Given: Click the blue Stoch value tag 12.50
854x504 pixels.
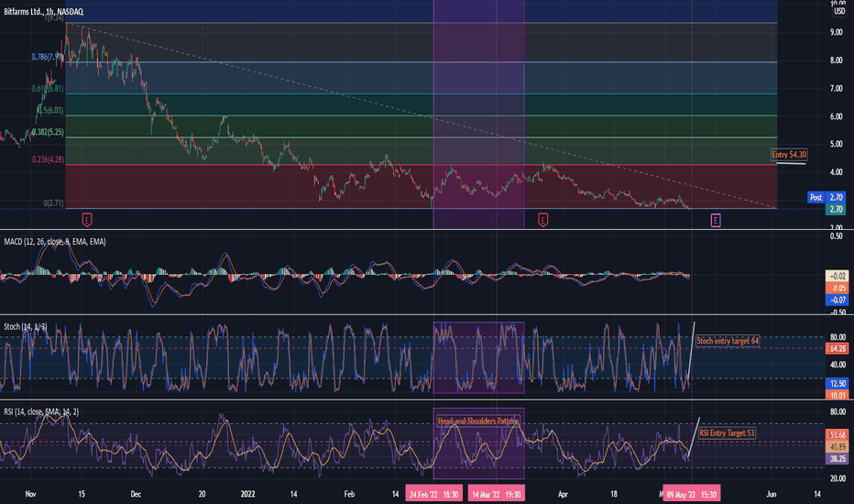Looking at the screenshot, I should [838, 384].
